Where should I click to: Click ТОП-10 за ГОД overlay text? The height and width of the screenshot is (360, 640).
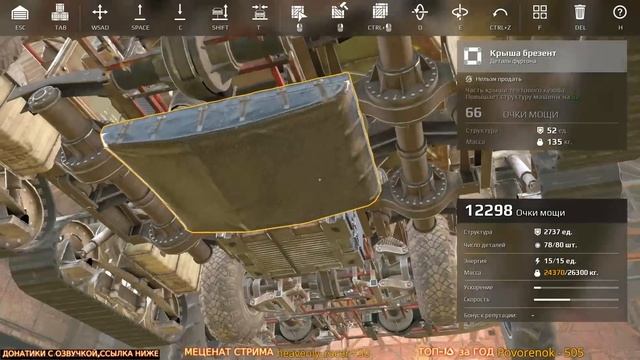click(x=456, y=352)
